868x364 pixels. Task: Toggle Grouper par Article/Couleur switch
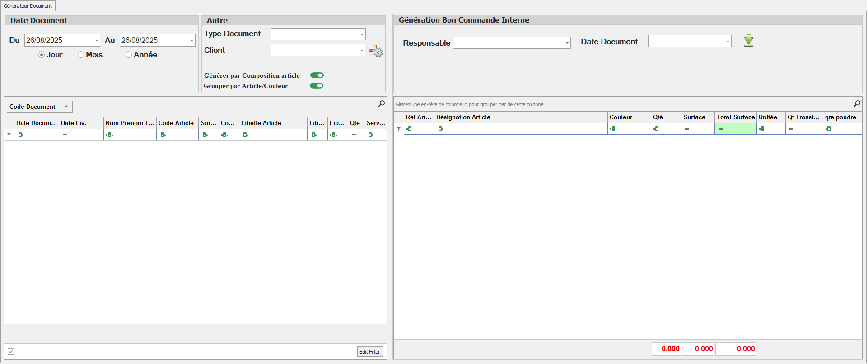[x=317, y=86]
